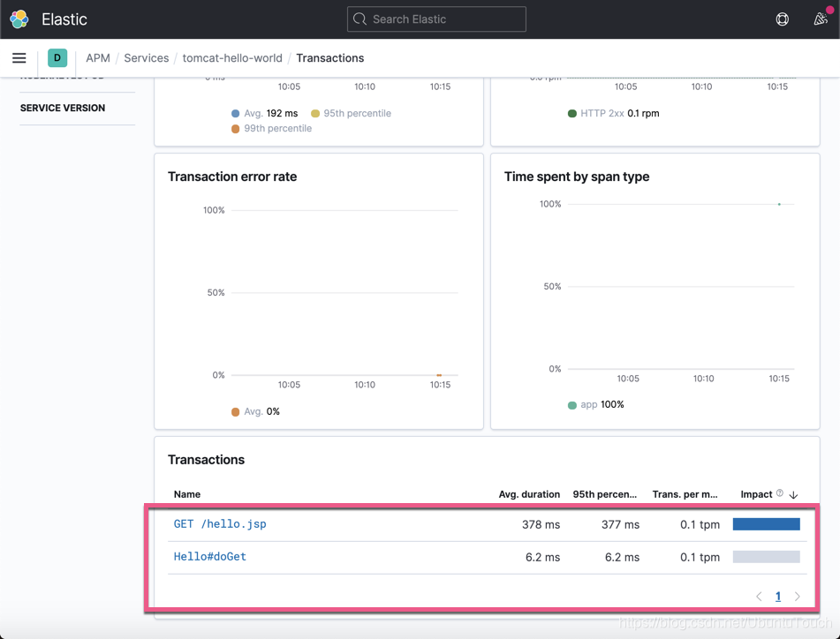The height and width of the screenshot is (639, 840).
Task: Click the 6.2 ms average duration cell
Action: (542, 557)
